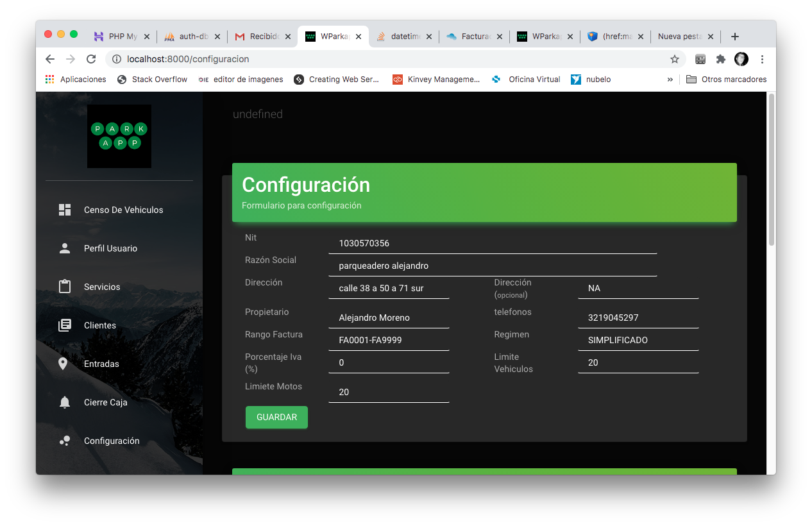Viewport: 812px width, 526px height.
Task: Click the Cierre Caja bell icon
Action: pos(65,402)
